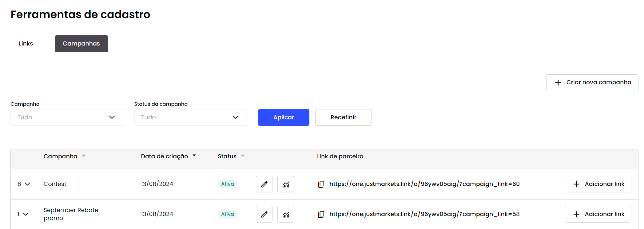
Task: Click the Ferramentas de cadastro heading
Action: pyautogui.click(x=80, y=14)
